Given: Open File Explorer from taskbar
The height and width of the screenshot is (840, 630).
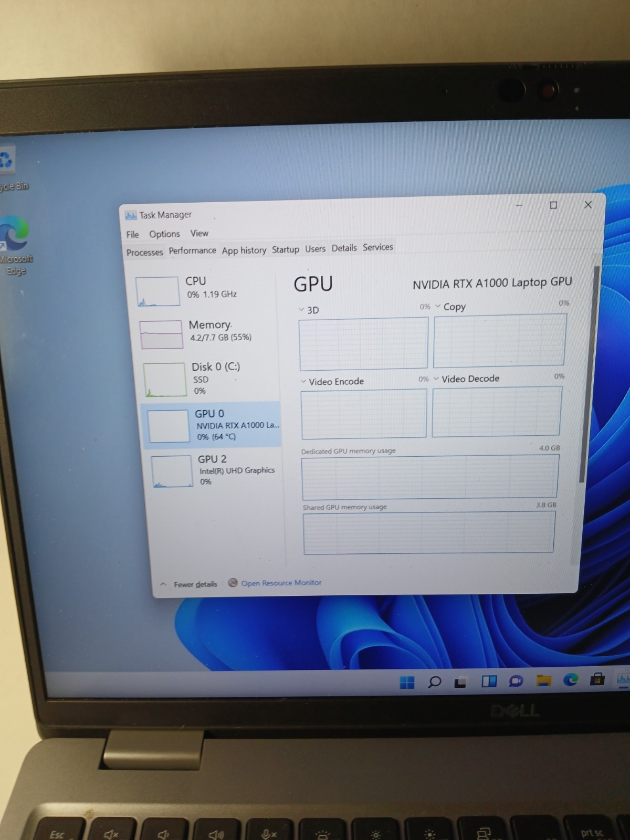Looking at the screenshot, I should [x=543, y=680].
